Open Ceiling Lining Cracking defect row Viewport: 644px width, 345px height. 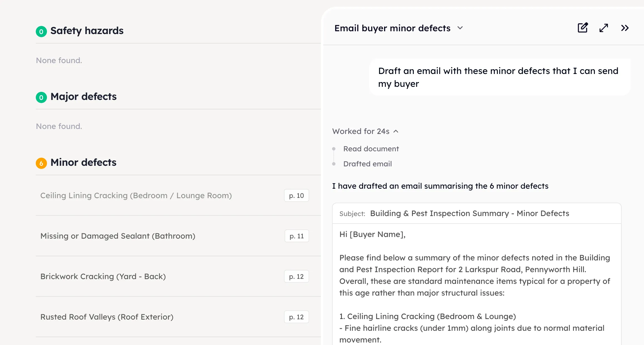click(178, 195)
